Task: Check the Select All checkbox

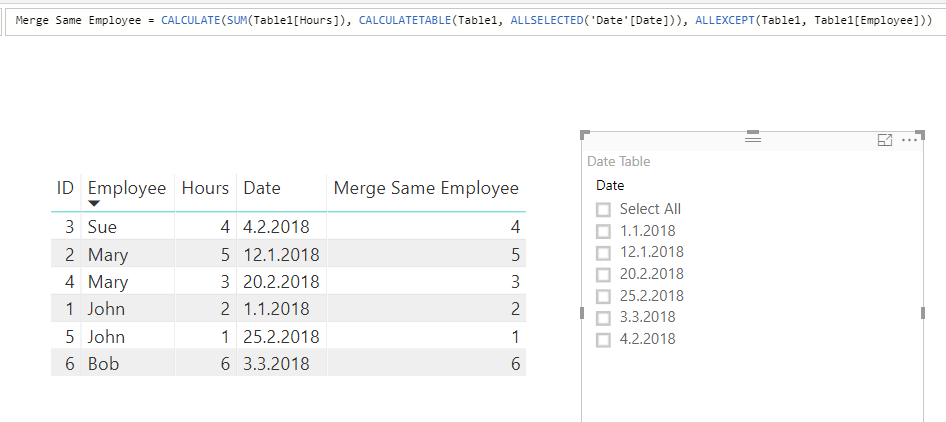Action: coord(603,209)
